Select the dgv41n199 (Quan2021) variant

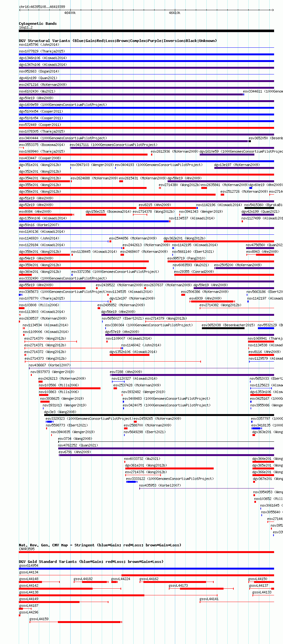38,78
